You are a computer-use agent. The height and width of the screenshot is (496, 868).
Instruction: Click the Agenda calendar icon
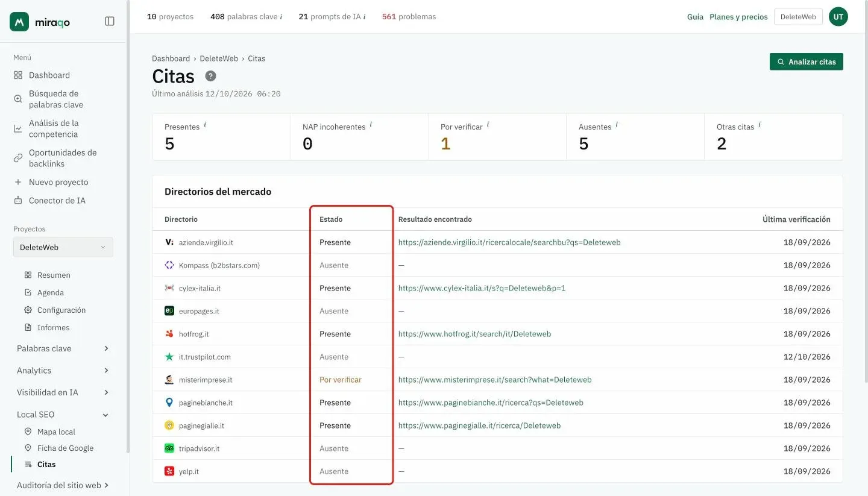click(x=28, y=292)
